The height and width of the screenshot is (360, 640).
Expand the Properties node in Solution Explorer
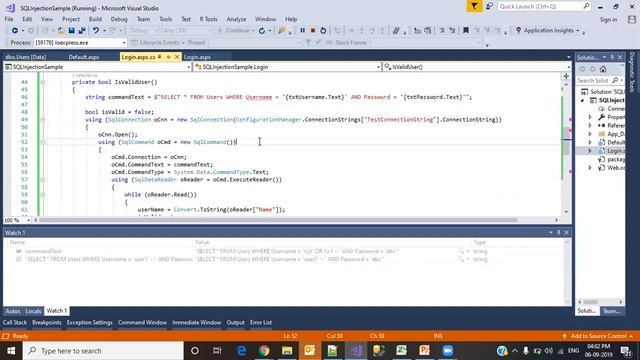(x=590, y=117)
